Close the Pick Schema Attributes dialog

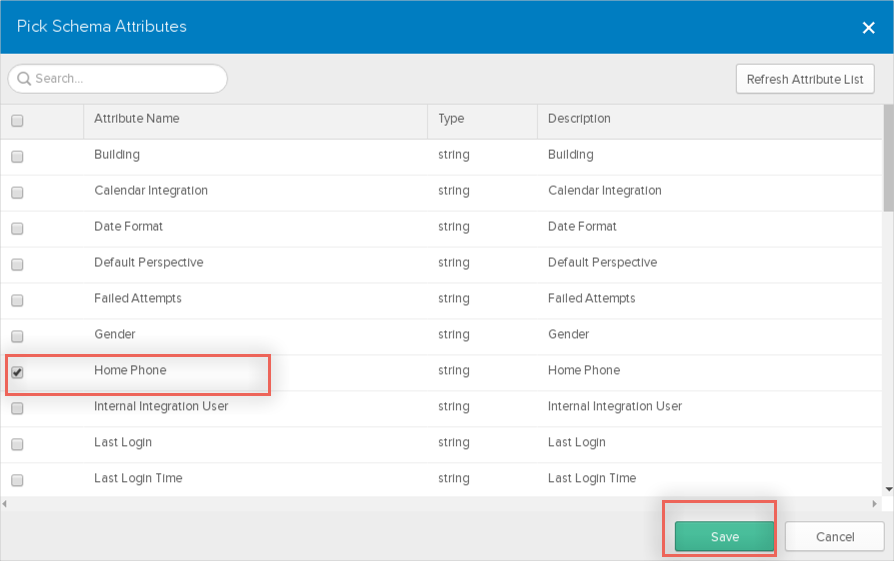pos(868,28)
